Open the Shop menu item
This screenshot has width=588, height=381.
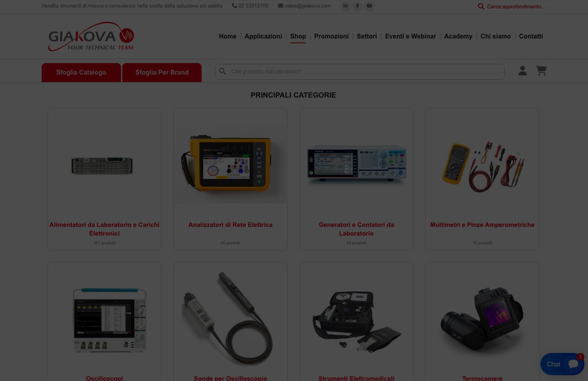coord(298,36)
